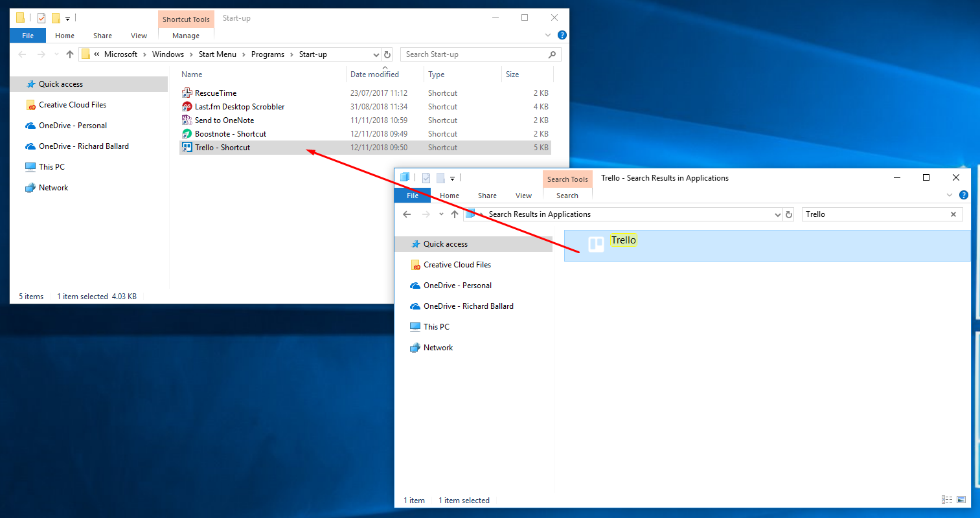This screenshot has width=980, height=518.
Task: Click Start Menu in the breadcrumb path
Action: pyautogui.click(x=218, y=54)
